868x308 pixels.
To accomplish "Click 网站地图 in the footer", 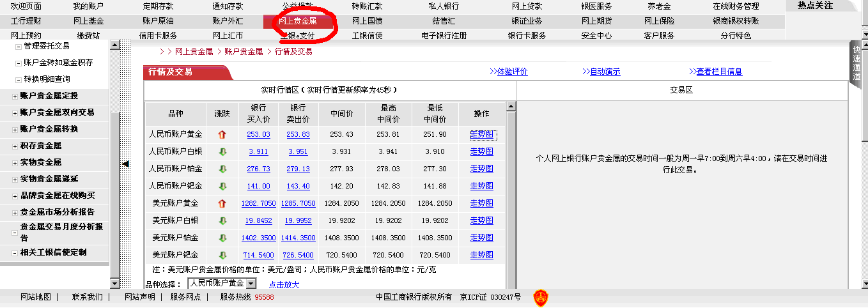I will [36, 297].
